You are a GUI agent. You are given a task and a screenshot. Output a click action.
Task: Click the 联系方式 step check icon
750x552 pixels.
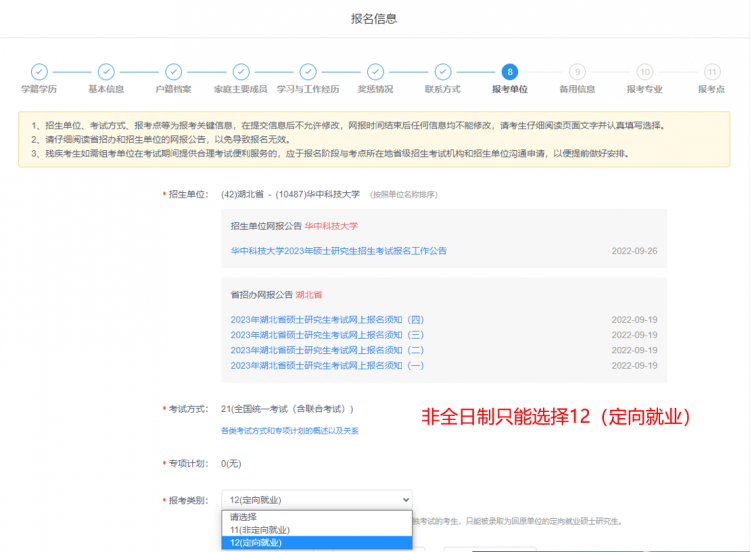click(443, 72)
